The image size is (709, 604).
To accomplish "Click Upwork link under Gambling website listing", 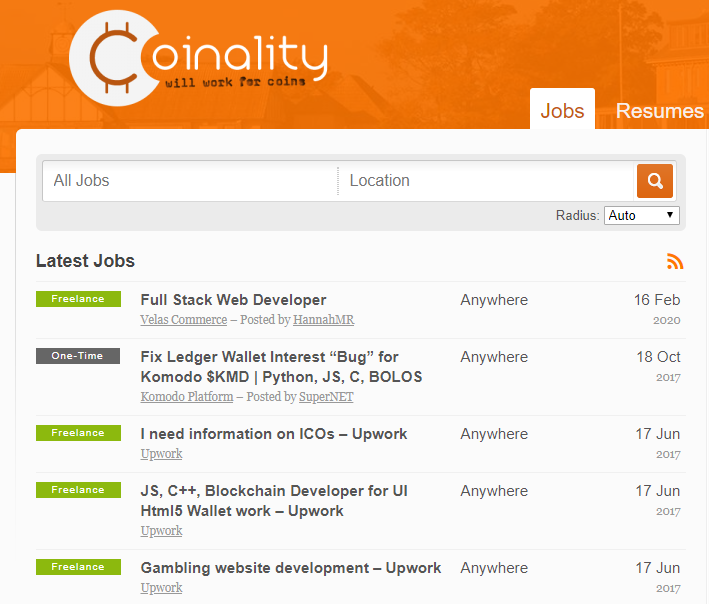I will click(x=161, y=588).
